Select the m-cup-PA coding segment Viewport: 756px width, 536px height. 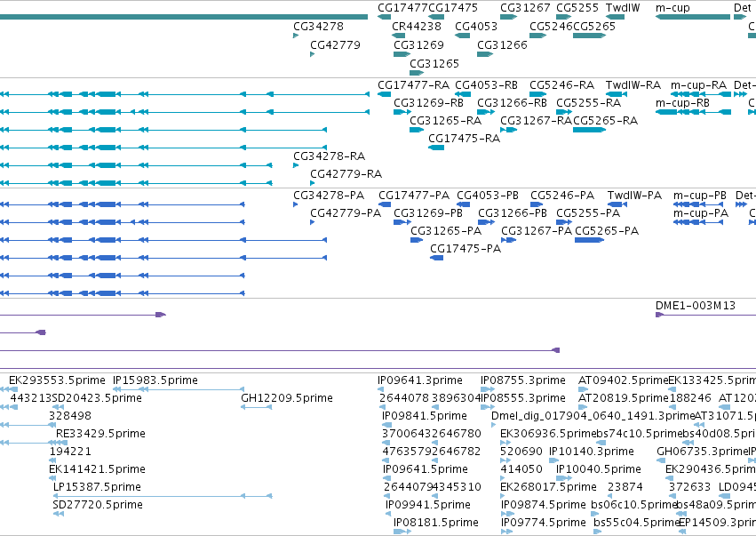coord(698,222)
